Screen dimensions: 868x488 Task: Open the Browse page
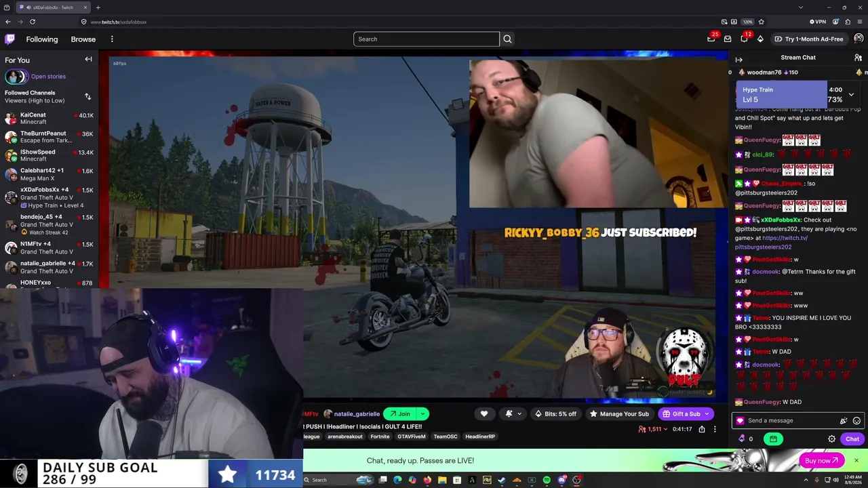coord(83,39)
